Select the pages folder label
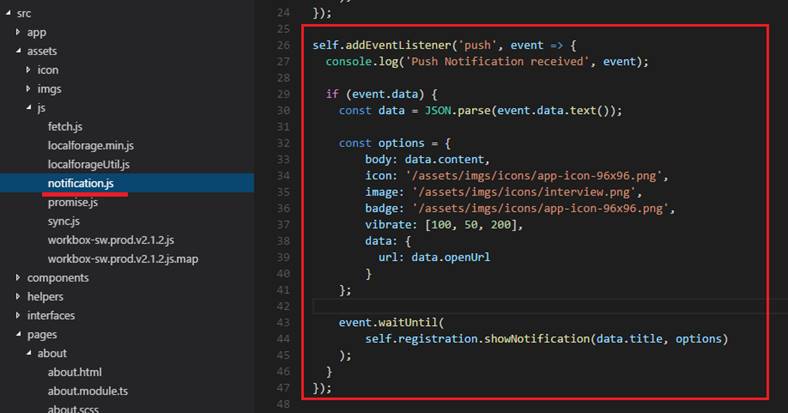 click(42, 335)
